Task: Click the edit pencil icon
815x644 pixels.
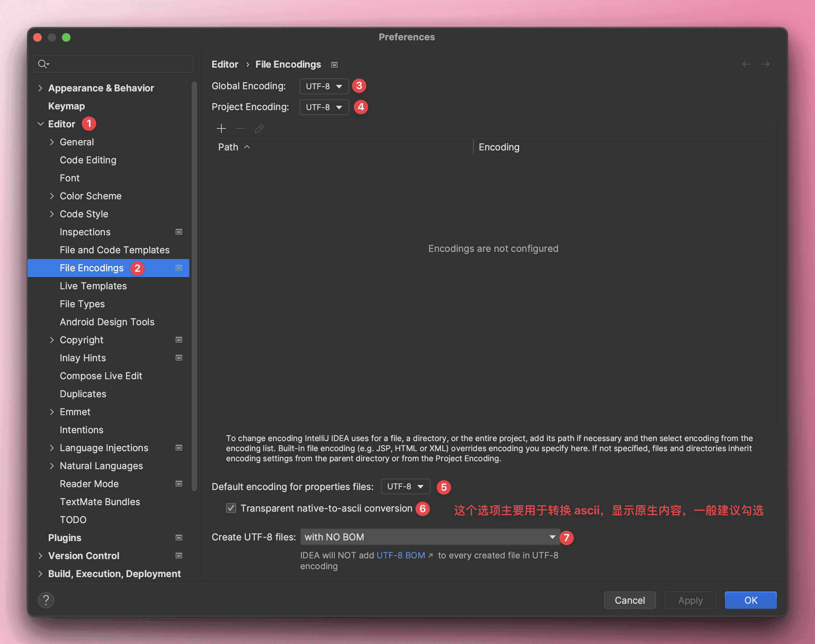Action: [x=259, y=128]
